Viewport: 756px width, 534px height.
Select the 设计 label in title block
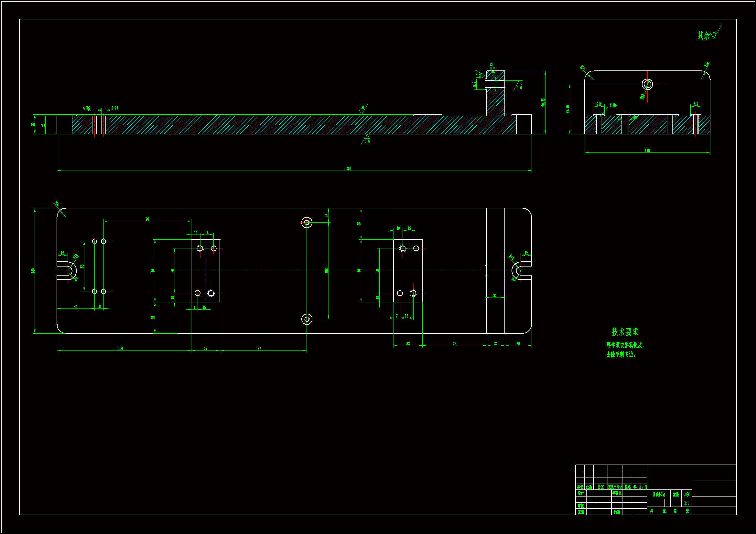click(x=581, y=493)
